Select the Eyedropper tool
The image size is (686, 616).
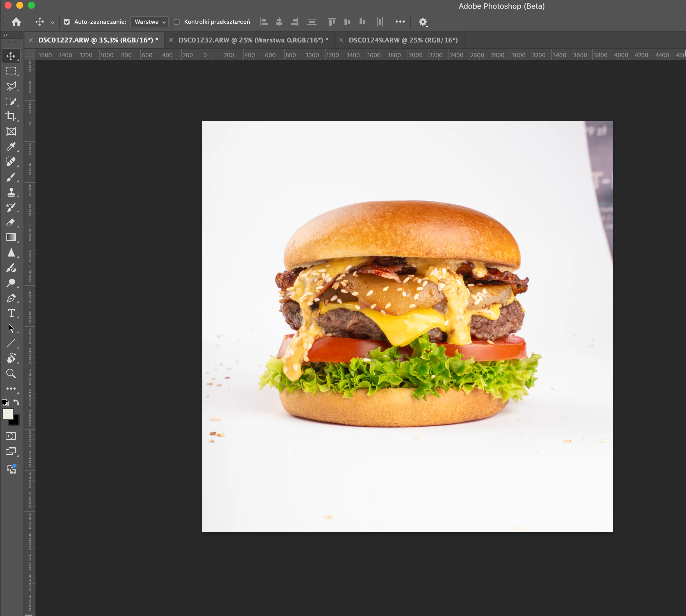point(11,147)
